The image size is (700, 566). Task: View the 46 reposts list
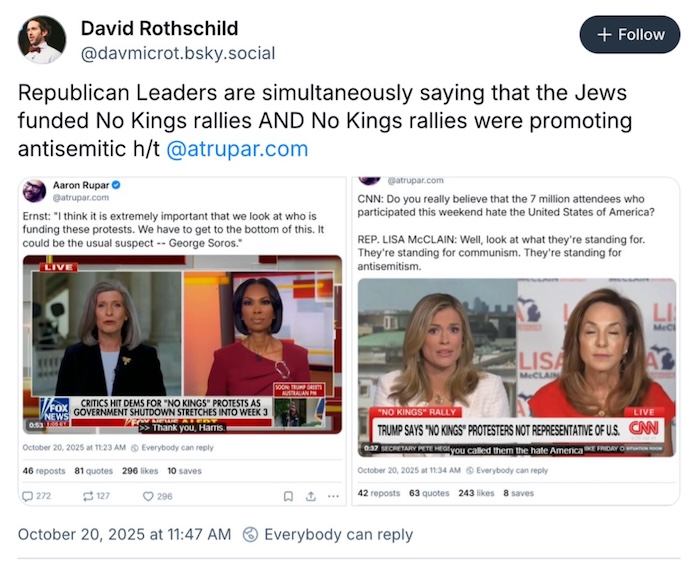44,471
